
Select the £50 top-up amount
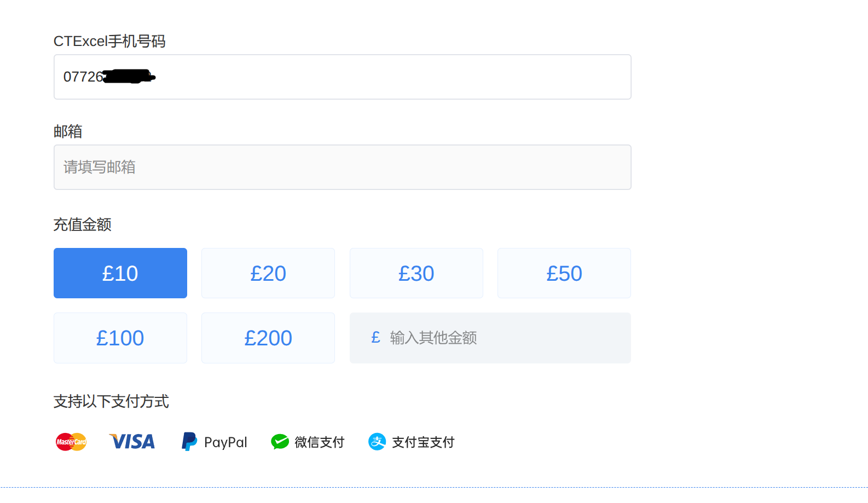pyautogui.click(x=564, y=273)
